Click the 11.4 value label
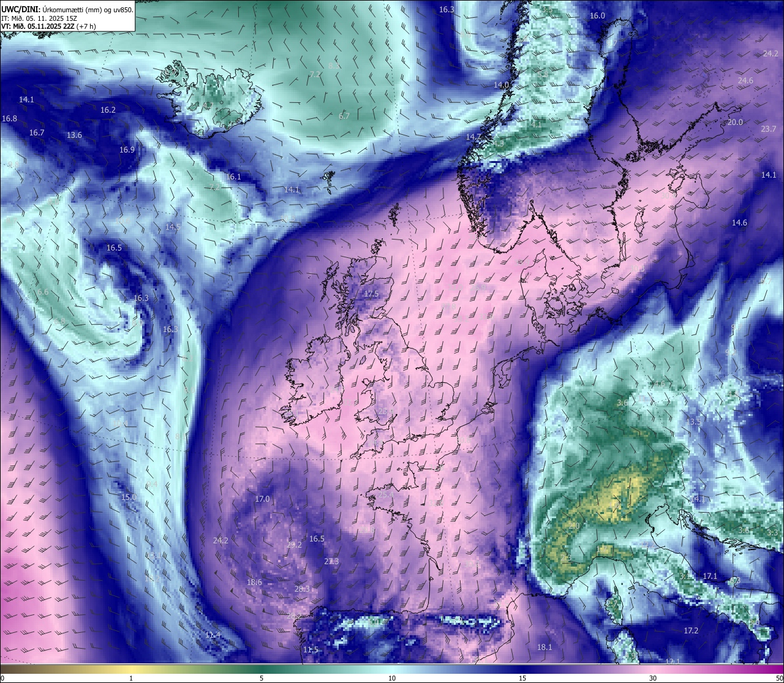This screenshot has height=683, width=784. tap(213, 635)
